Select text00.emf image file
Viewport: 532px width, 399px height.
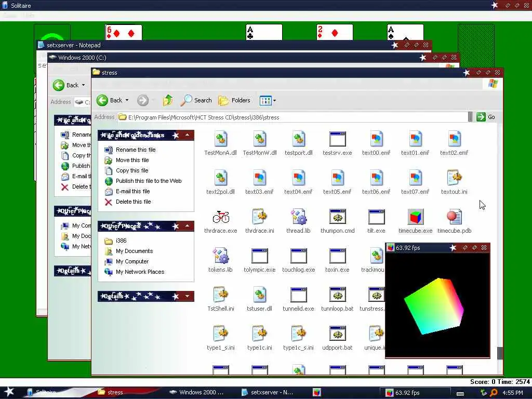pyautogui.click(x=376, y=139)
